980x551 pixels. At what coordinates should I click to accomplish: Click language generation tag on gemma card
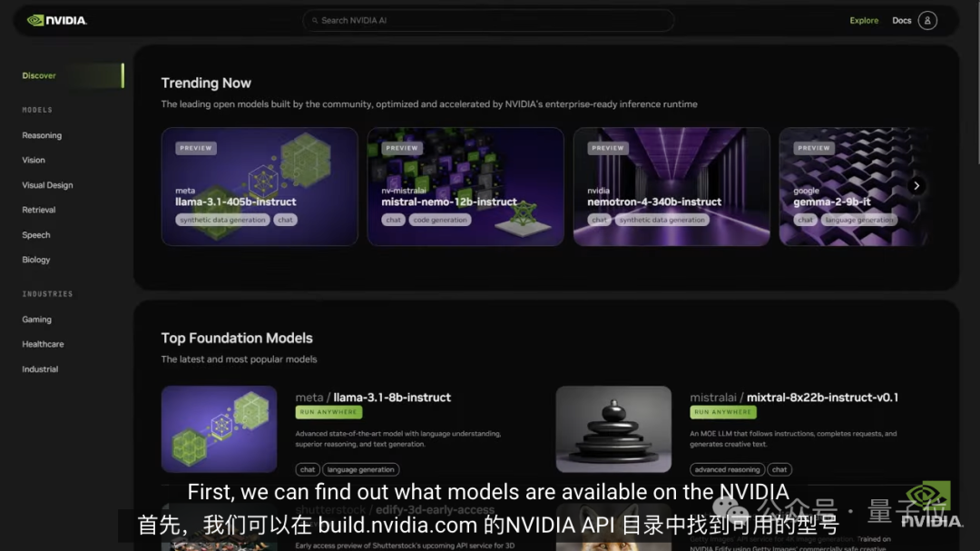[x=858, y=220]
